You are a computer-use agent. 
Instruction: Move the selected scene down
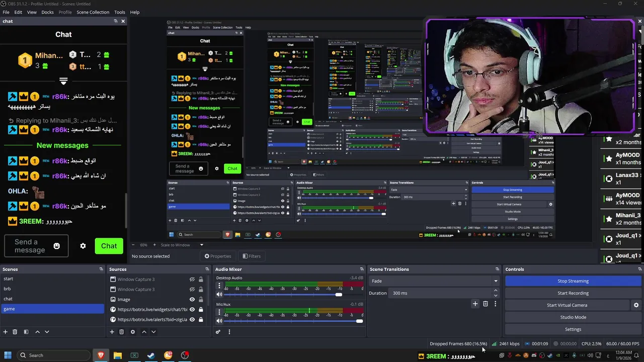[47, 332]
